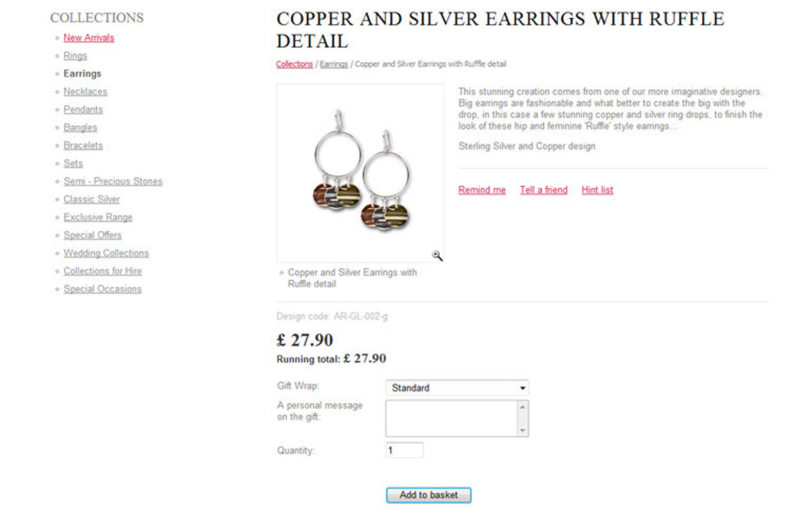The height and width of the screenshot is (528, 812).
Task: Select Collections for Hire in sidebar
Action: (103, 271)
